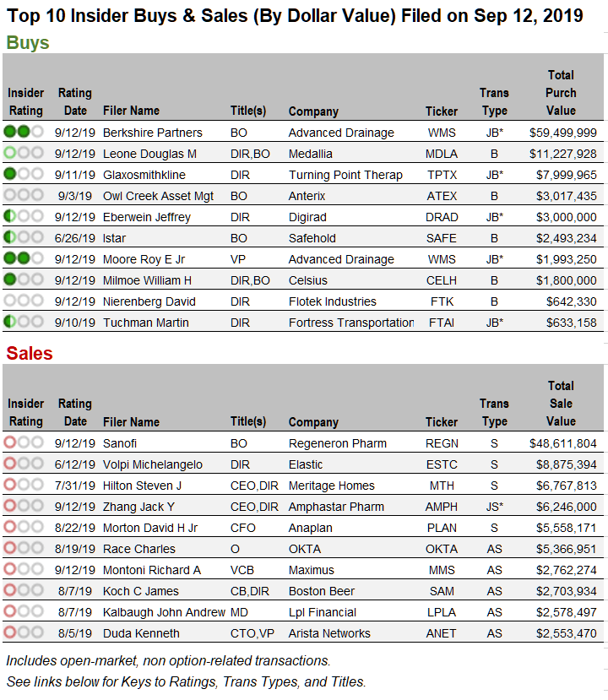Click the insider rating circles for Berkshire Partners
The height and width of the screenshot is (700, 608).
click(x=24, y=132)
